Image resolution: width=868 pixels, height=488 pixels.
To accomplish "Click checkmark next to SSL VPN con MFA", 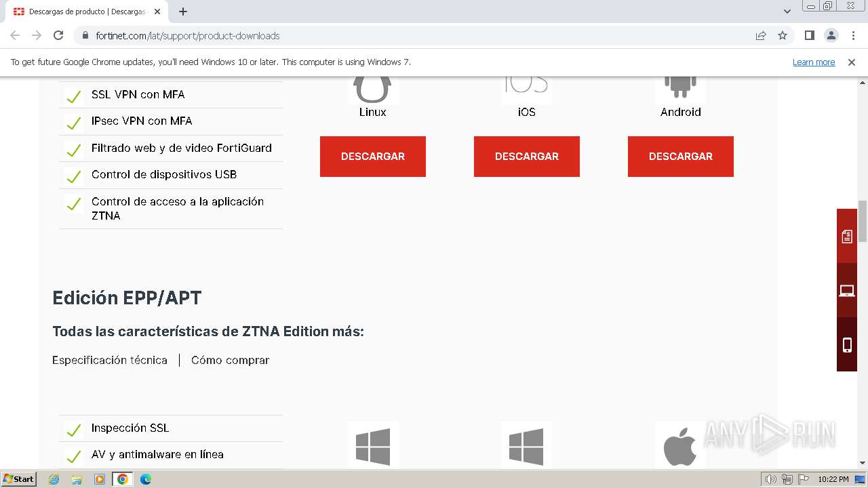I will (73, 96).
